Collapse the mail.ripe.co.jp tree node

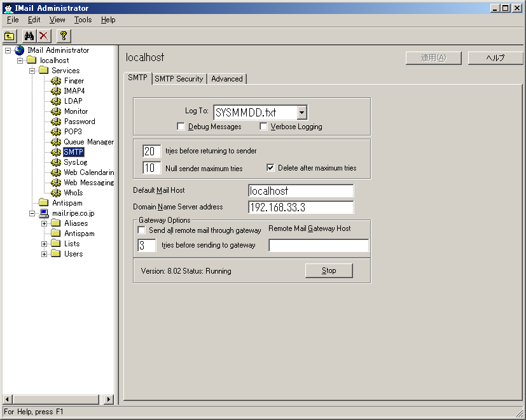click(32, 214)
